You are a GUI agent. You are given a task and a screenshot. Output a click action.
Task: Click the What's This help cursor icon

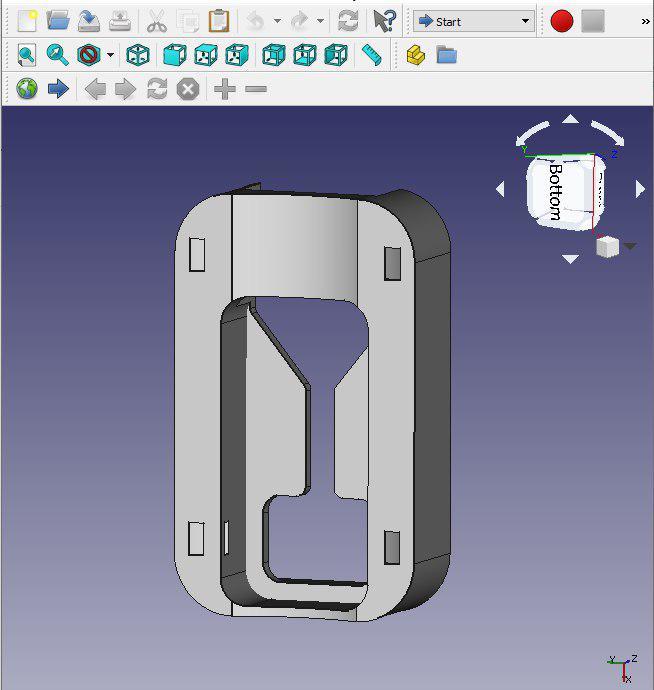tap(384, 20)
